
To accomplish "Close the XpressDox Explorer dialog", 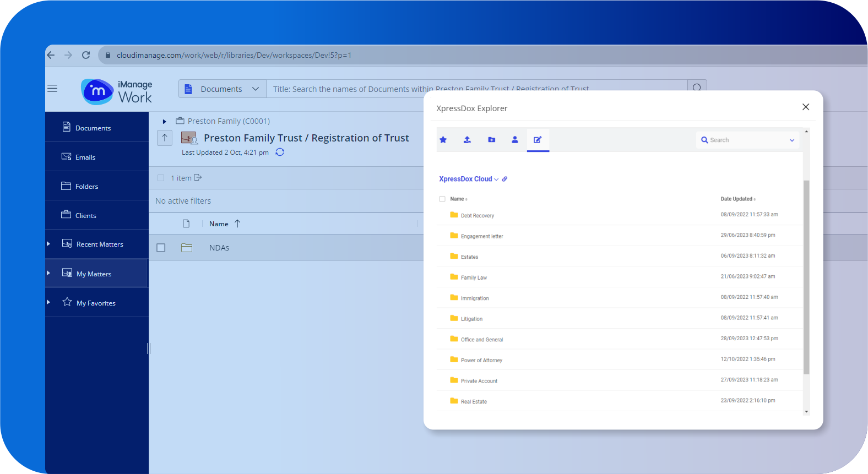I will pos(806,107).
